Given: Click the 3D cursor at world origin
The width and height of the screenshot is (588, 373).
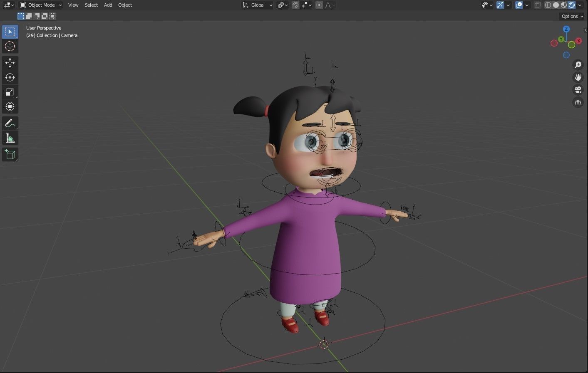Looking at the screenshot, I should coord(324,344).
